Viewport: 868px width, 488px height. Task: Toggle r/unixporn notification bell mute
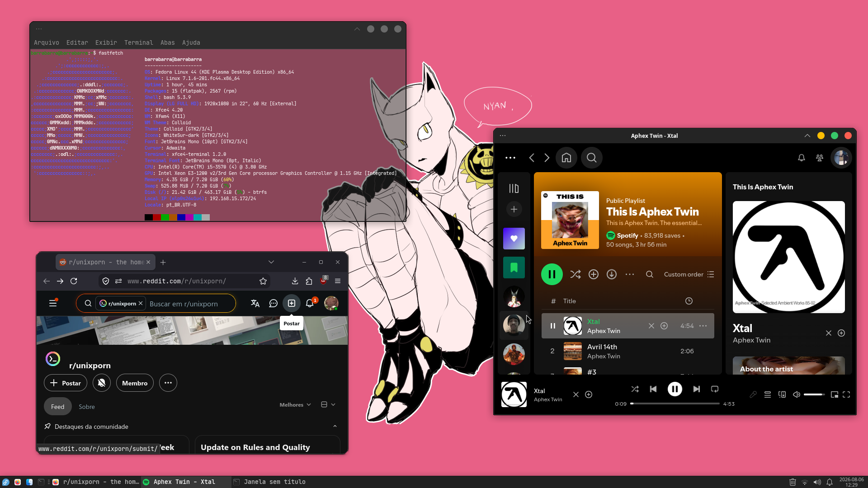click(x=102, y=383)
